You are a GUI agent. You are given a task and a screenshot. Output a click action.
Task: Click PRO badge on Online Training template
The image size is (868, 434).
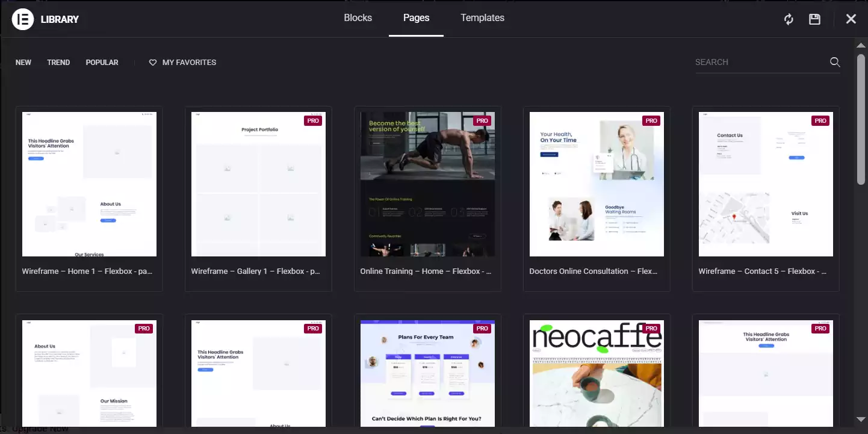pyautogui.click(x=482, y=120)
